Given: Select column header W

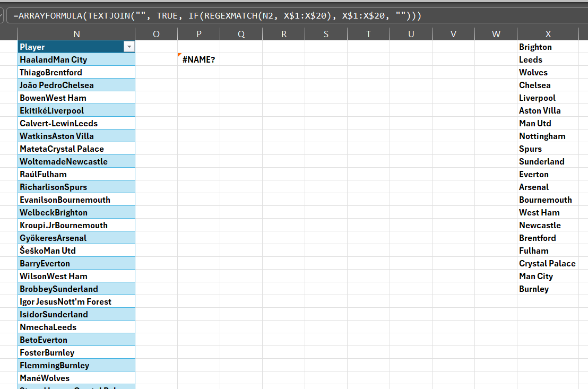Looking at the screenshot, I should pyautogui.click(x=496, y=33).
